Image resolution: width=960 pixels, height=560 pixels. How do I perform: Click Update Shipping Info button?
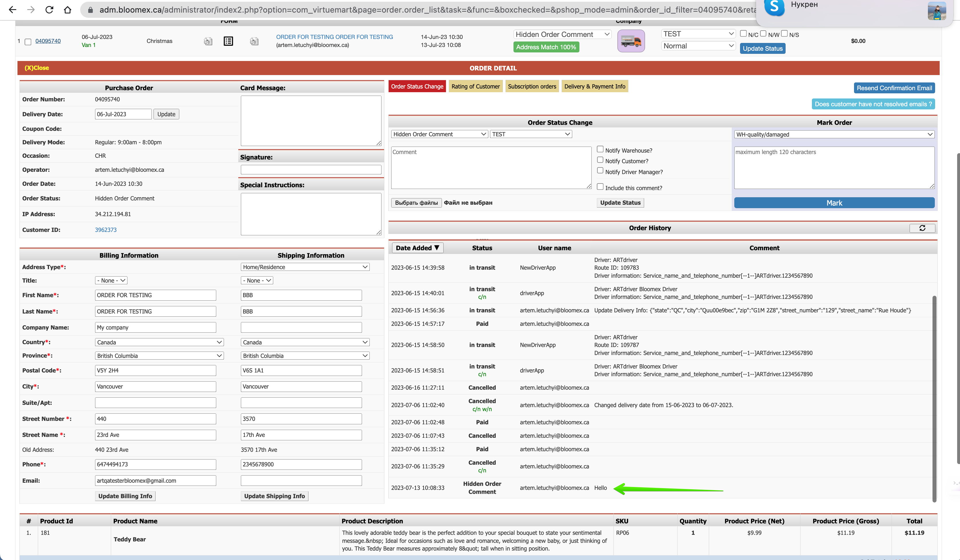[x=274, y=496]
